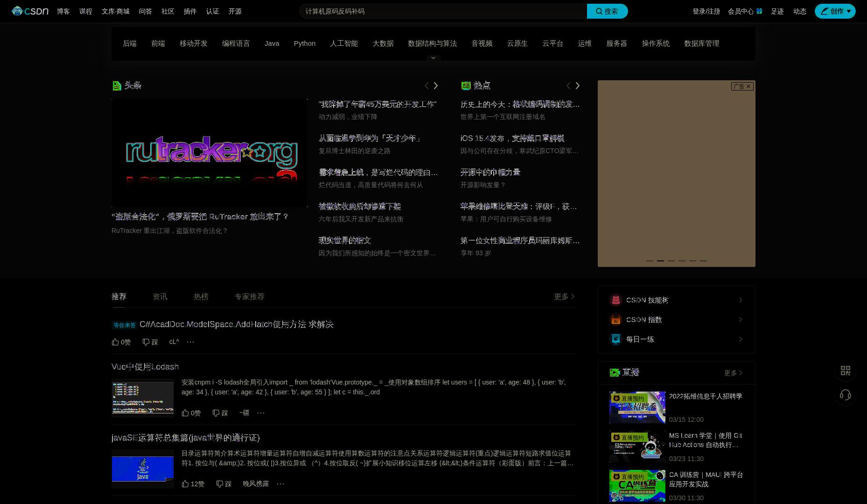Click the 头条 section icon
The height and width of the screenshot is (504, 867).
pos(117,85)
